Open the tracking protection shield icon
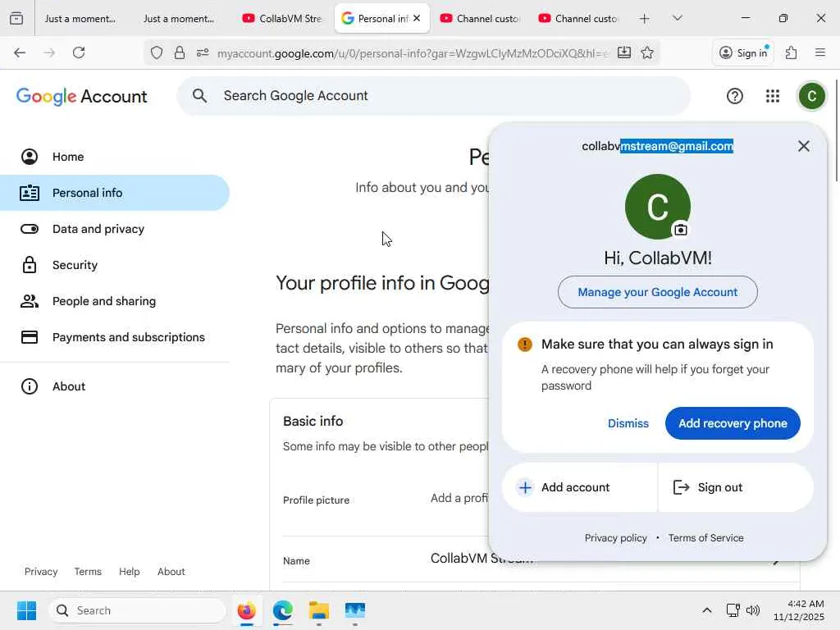The image size is (840, 630). pos(157,52)
